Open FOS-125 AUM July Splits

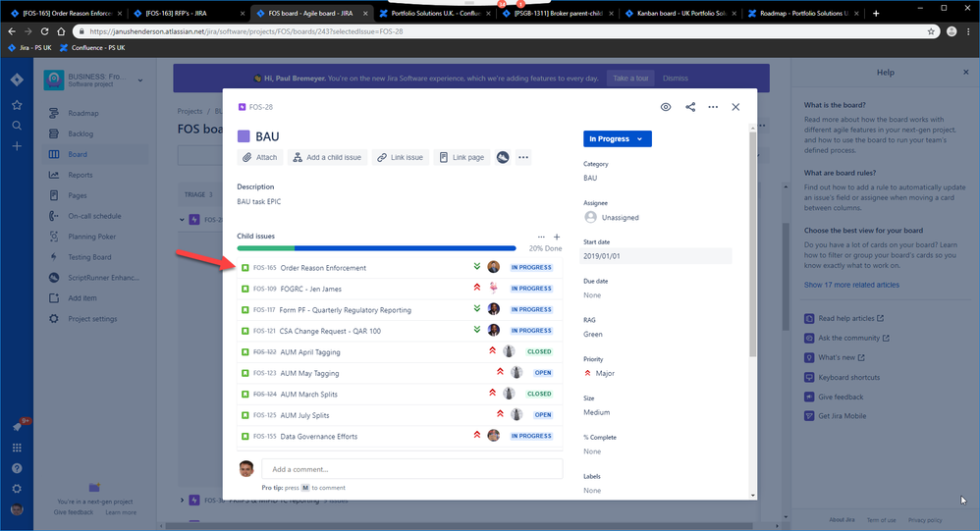pos(400,415)
